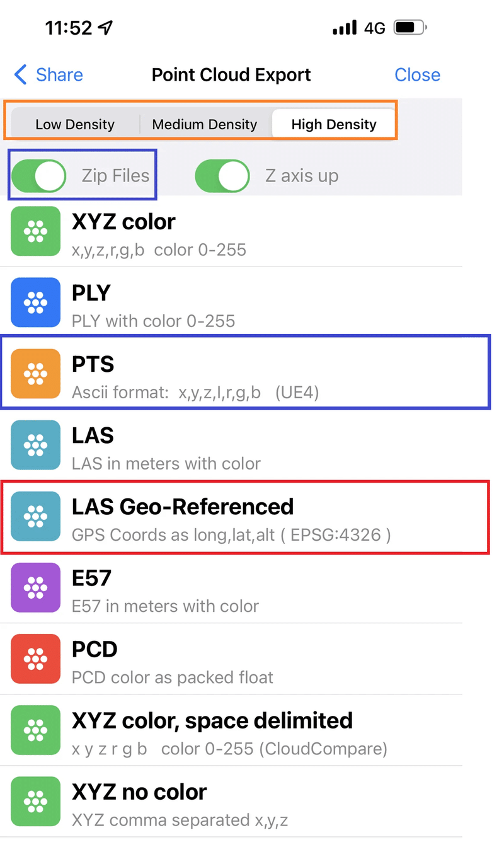Viewport: 504px width, 864px height.
Task: Select the Low Density segment
Action: [75, 124]
